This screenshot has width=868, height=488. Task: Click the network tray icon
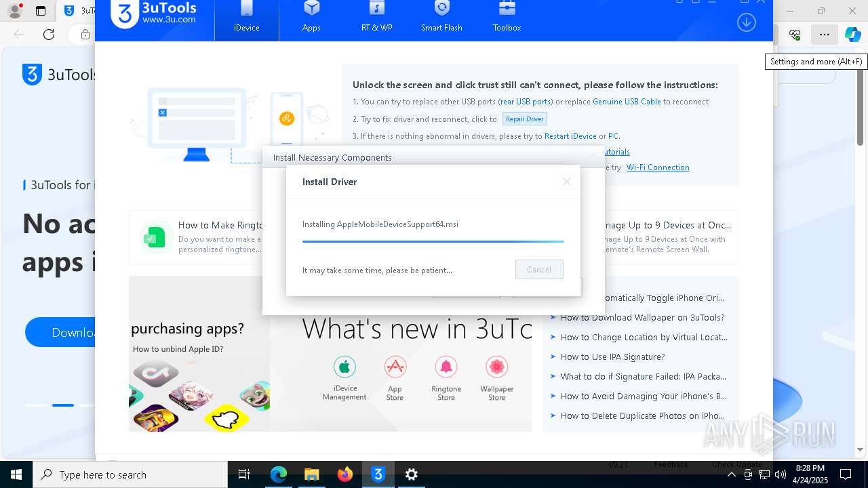[764, 474]
